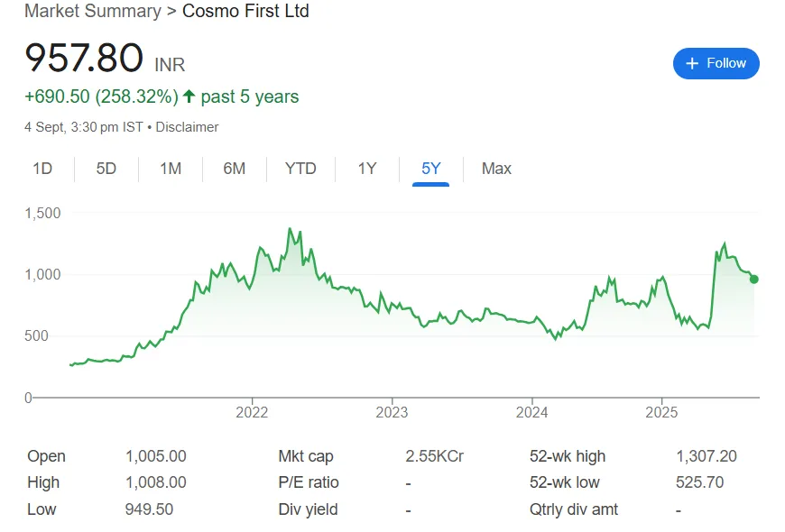
Task: Switch chart to 1Y range
Action: point(366,169)
